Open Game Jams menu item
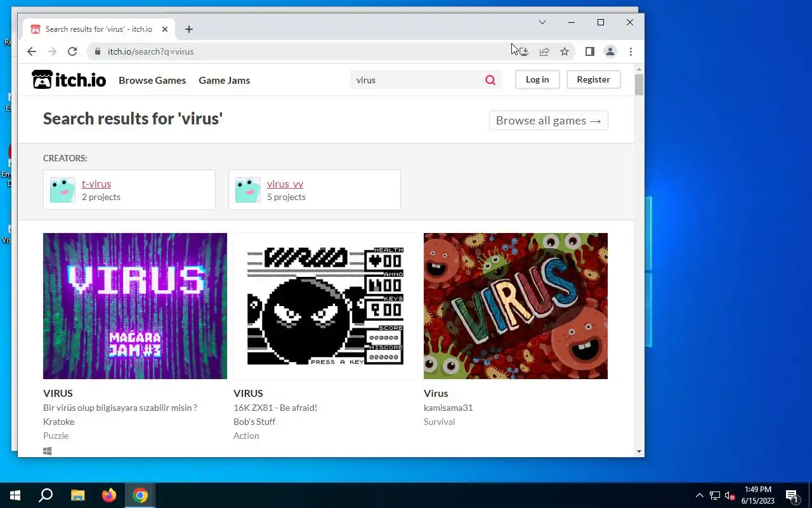The image size is (812, 508). pos(225,80)
